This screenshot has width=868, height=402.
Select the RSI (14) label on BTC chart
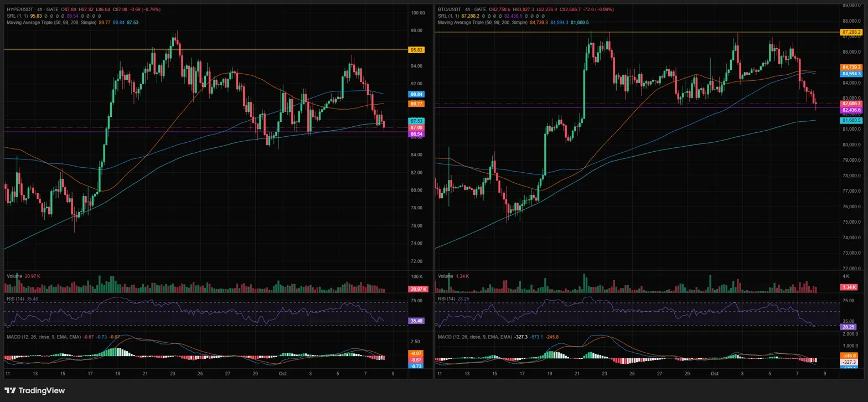[x=447, y=298]
